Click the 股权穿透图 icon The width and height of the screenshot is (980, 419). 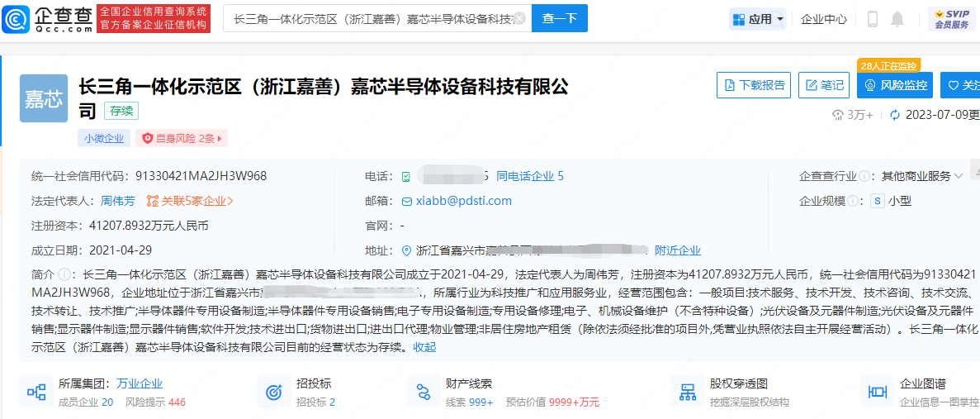click(688, 392)
